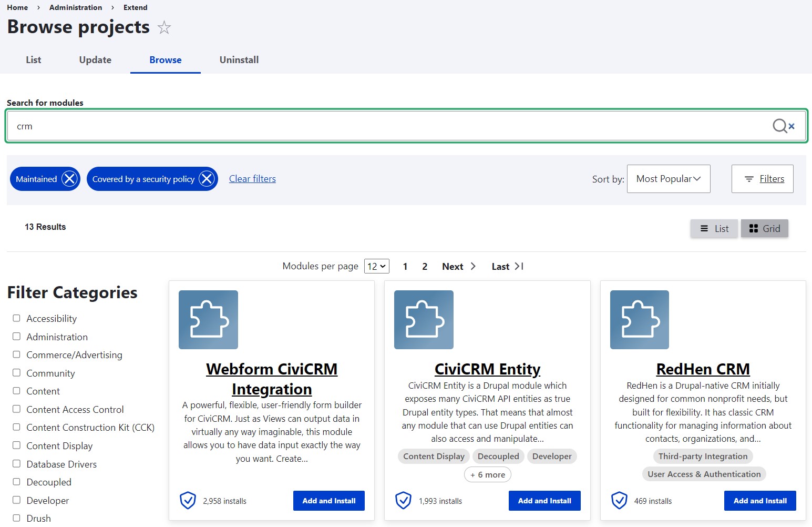This screenshot has width=812, height=527.
Task: Check the Accessibility filter category
Action: [x=16, y=318]
